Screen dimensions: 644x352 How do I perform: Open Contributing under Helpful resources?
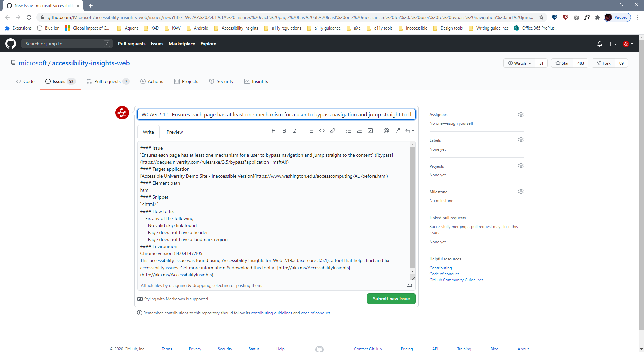pyautogui.click(x=441, y=268)
